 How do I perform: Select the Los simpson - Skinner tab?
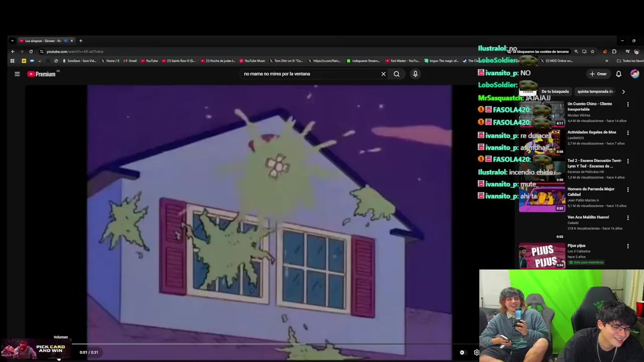tap(46, 41)
